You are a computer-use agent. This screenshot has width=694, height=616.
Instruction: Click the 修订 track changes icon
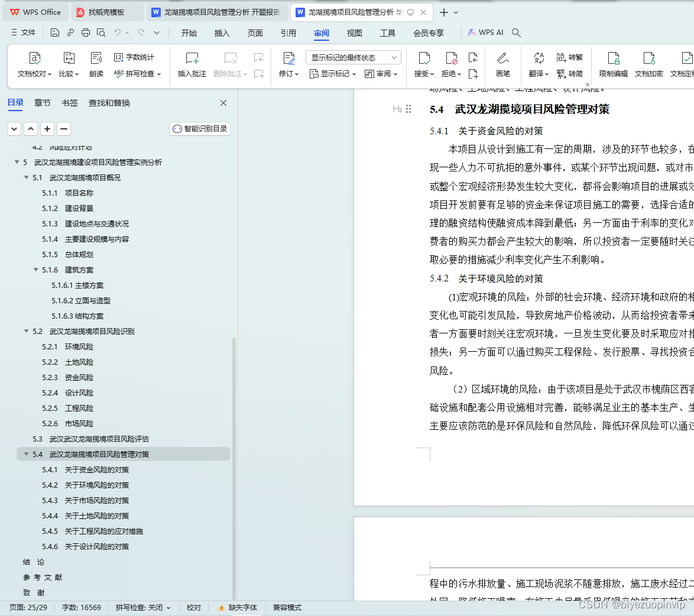[x=288, y=64]
